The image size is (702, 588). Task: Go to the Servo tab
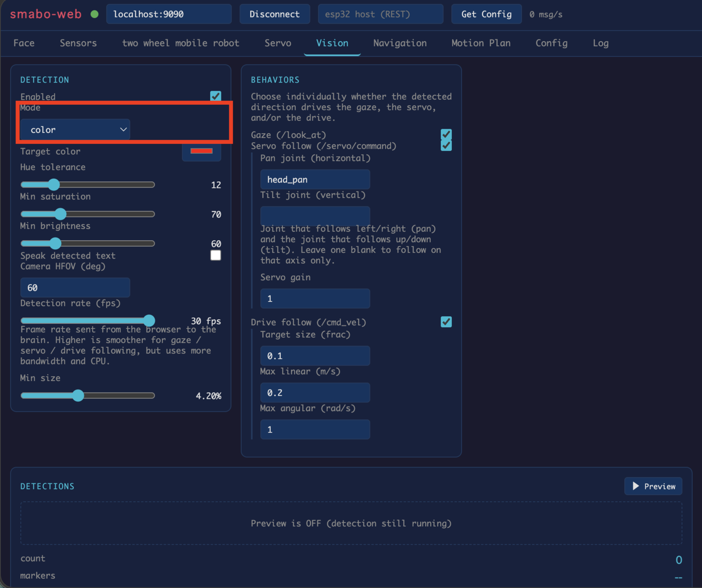278,43
